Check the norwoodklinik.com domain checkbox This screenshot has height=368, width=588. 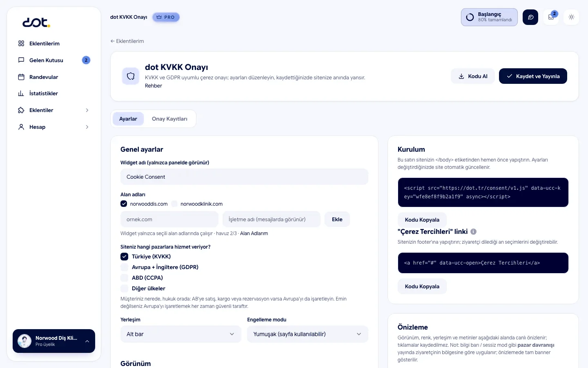pos(174,204)
